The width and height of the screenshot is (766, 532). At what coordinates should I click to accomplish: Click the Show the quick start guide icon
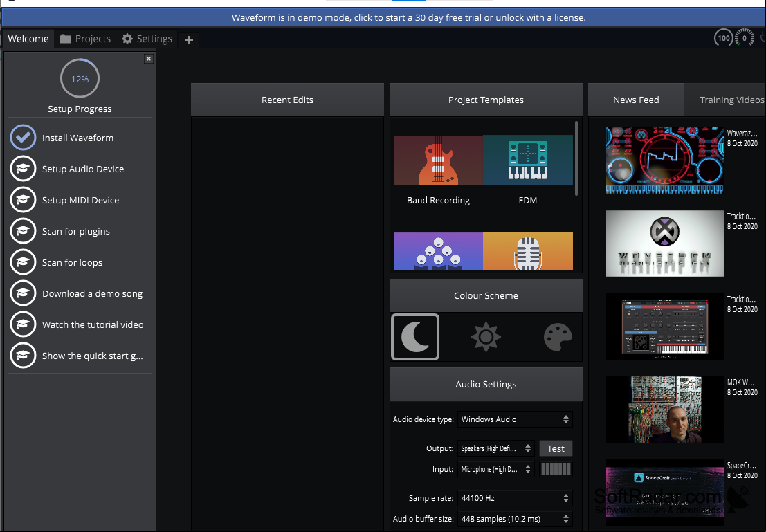pyautogui.click(x=23, y=356)
